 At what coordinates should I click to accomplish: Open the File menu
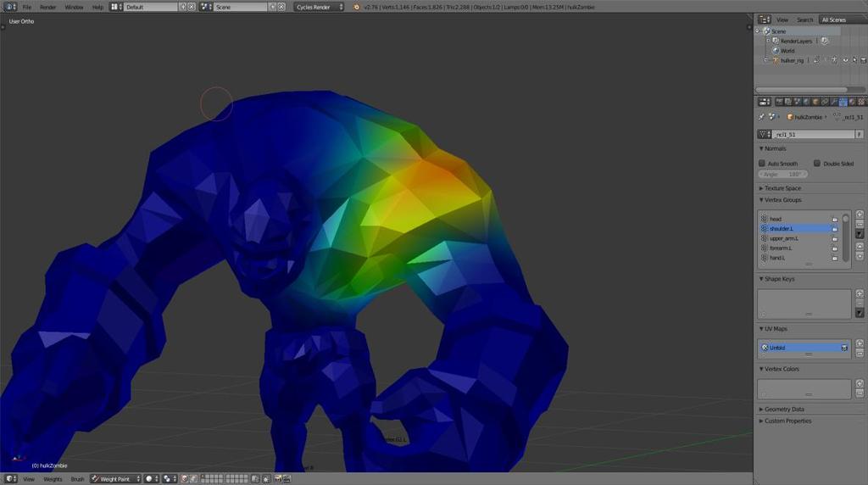pyautogui.click(x=26, y=7)
